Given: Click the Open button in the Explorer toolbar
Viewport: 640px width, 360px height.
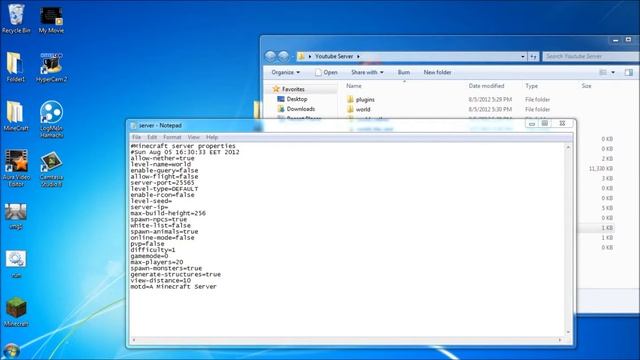Looking at the screenshot, I should point(326,72).
